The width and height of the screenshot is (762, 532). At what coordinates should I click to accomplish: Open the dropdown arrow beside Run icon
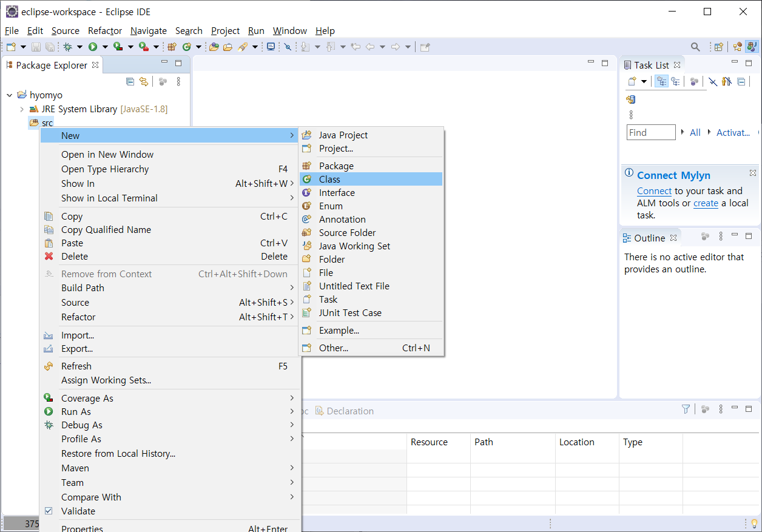[105, 47]
